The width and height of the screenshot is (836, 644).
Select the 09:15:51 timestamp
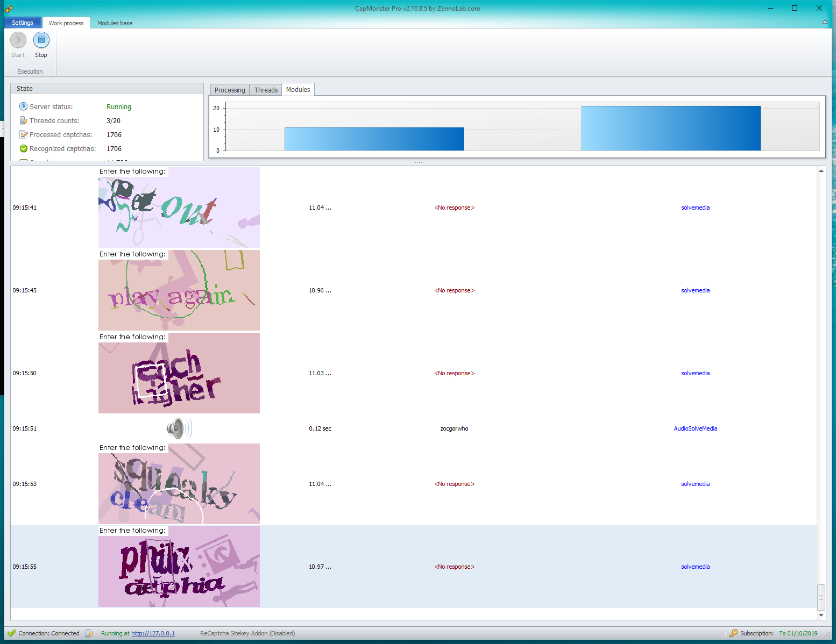click(25, 428)
